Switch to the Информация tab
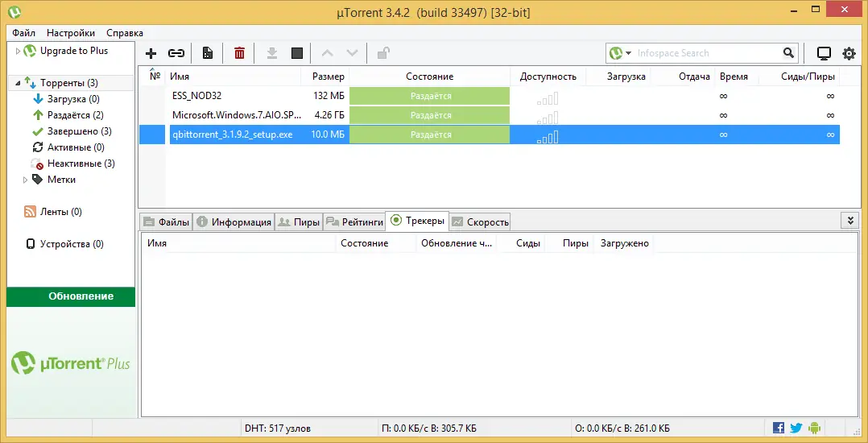This screenshot has width=868, height=443. click(234, 222)
